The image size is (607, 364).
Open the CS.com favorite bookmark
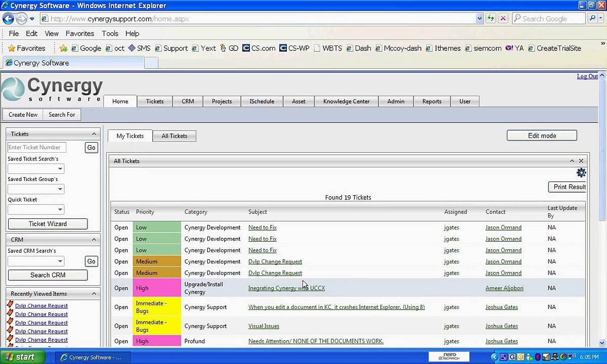tap(258, 48)
